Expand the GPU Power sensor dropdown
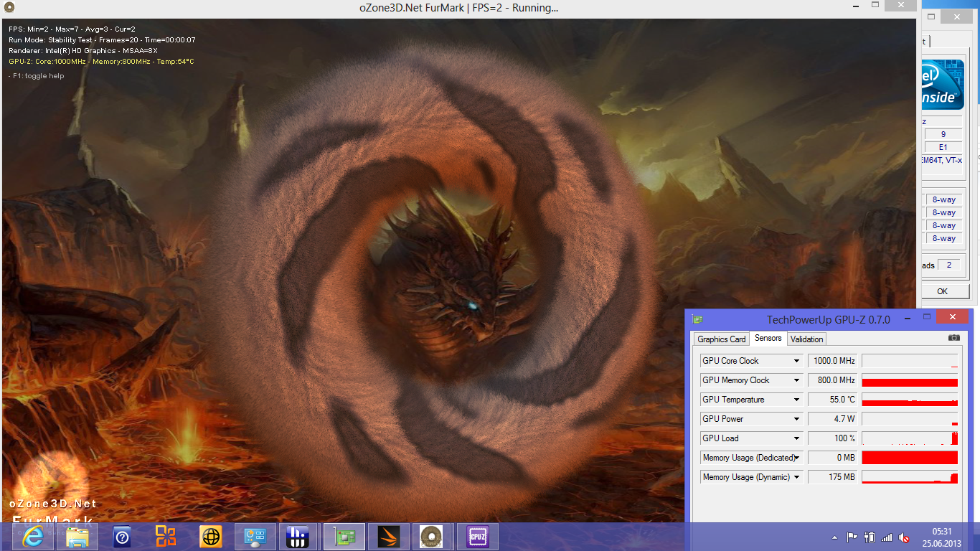The height and width of the screenshot is (551, 980). (x=796, y=419)
